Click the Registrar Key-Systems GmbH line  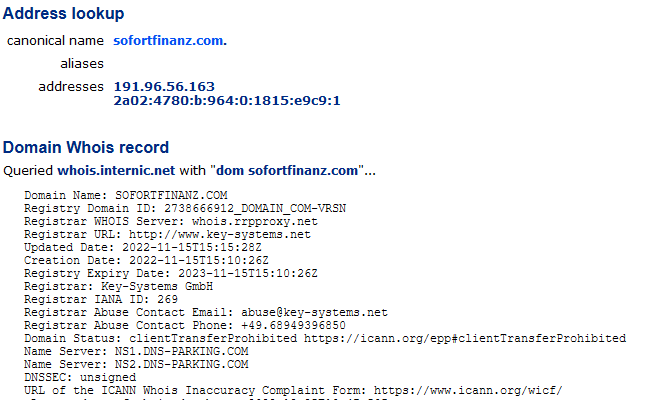tap(118, 286)
